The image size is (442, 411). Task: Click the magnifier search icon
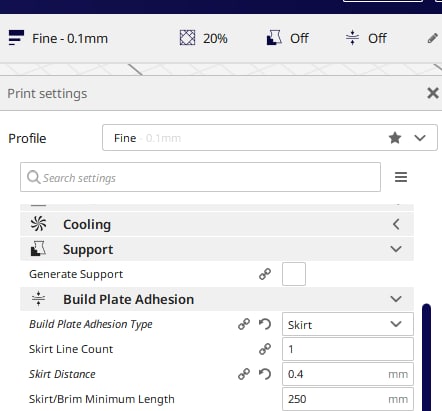tap(34, 177)
